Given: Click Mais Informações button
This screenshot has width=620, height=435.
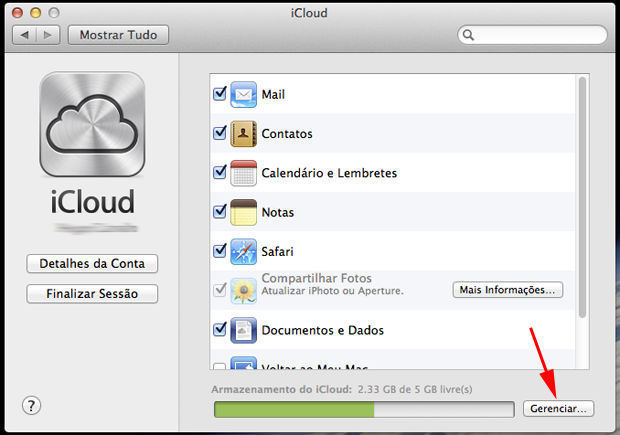Looking at the screenshot, I should [x=508, y=290].
